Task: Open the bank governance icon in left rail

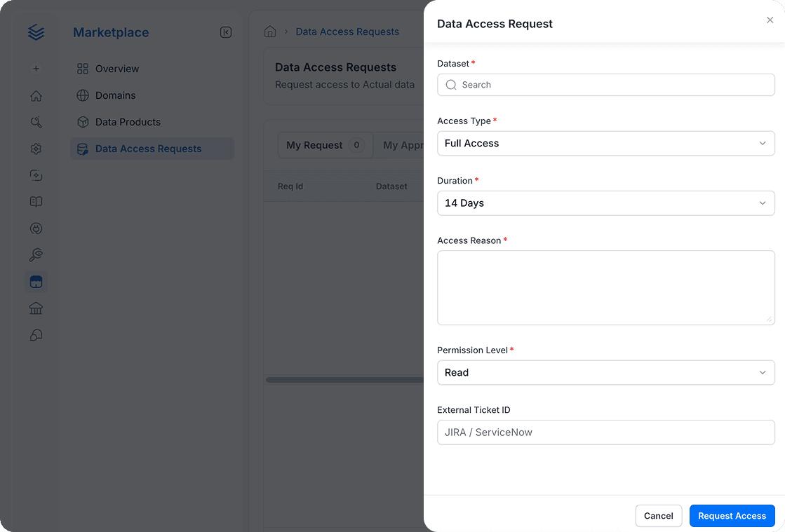Action: point(36,308)
